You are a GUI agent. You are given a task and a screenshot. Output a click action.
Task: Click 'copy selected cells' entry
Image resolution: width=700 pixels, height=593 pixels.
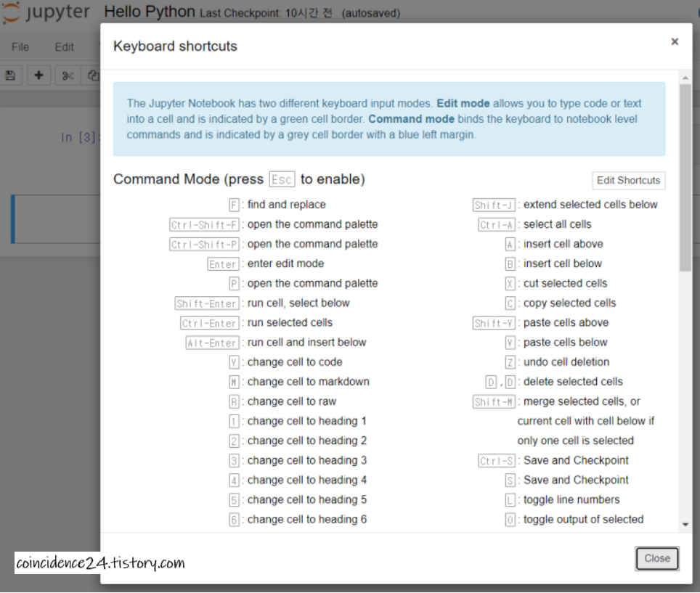(x=569, y=303)
